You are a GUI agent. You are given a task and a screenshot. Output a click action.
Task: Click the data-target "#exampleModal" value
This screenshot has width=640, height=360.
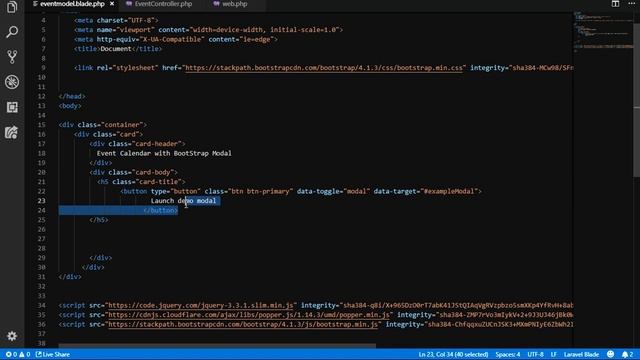[449, 191]
